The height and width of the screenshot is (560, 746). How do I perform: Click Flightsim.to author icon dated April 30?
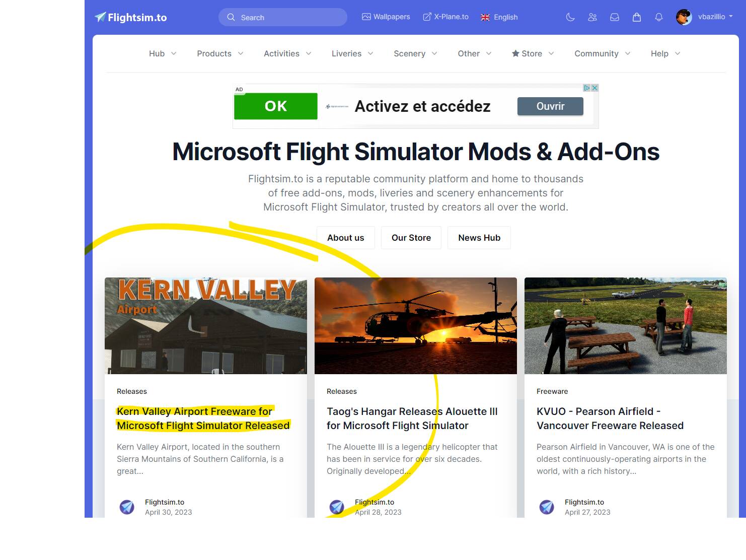(x=127, y=507)
